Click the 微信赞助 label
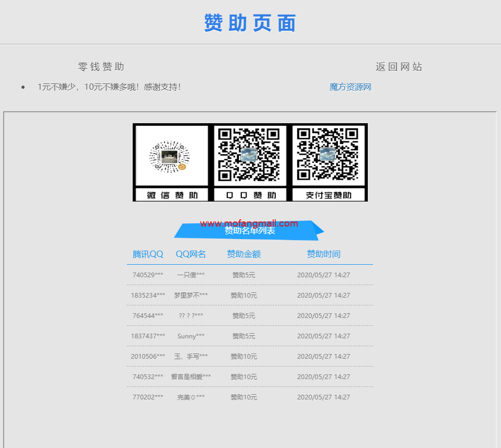The width and height of the screenshot is (501, 448). click(x=172, y=195)
